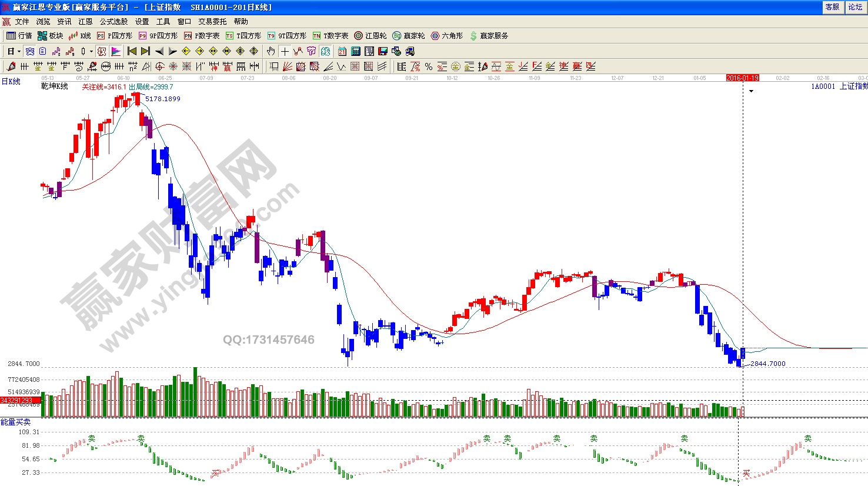
Task: Toggle the pressed flag chart icon
Action: coord(116,51)
